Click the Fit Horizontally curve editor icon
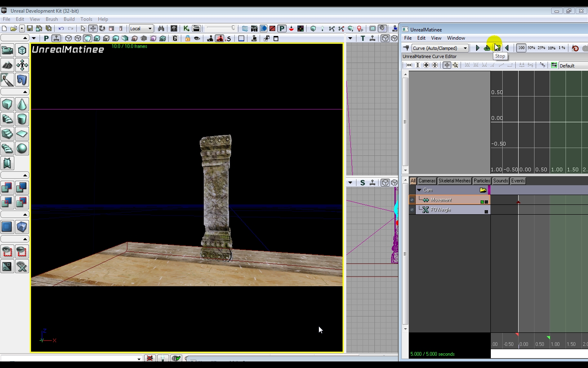The image size is (588, 368). (409, 65)
